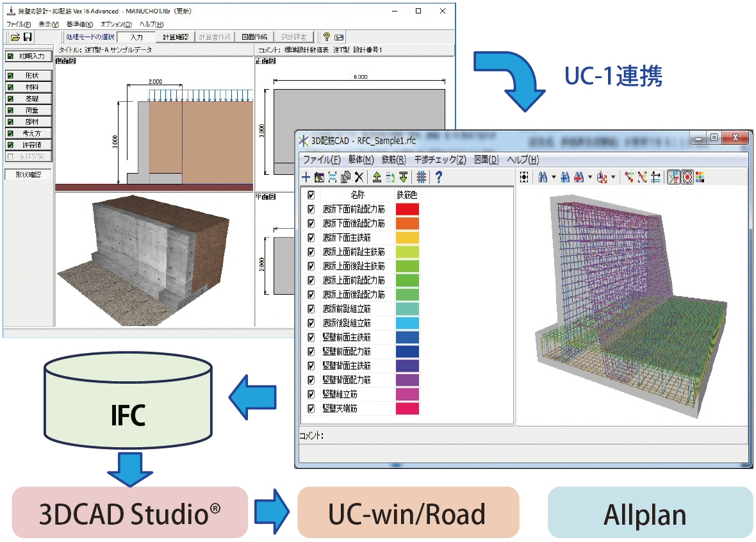Viewport: 756px width, 542px height.
Task: Click the Open file folder icon in retaining wall window
Action: click(x=15, y=37)
